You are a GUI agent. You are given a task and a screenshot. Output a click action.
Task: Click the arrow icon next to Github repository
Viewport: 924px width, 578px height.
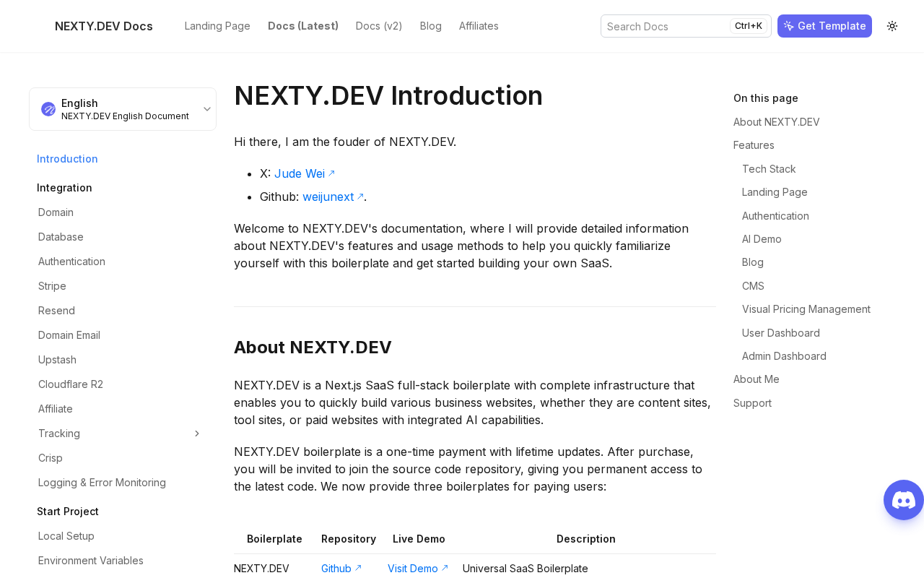click(x=358, y=569)
